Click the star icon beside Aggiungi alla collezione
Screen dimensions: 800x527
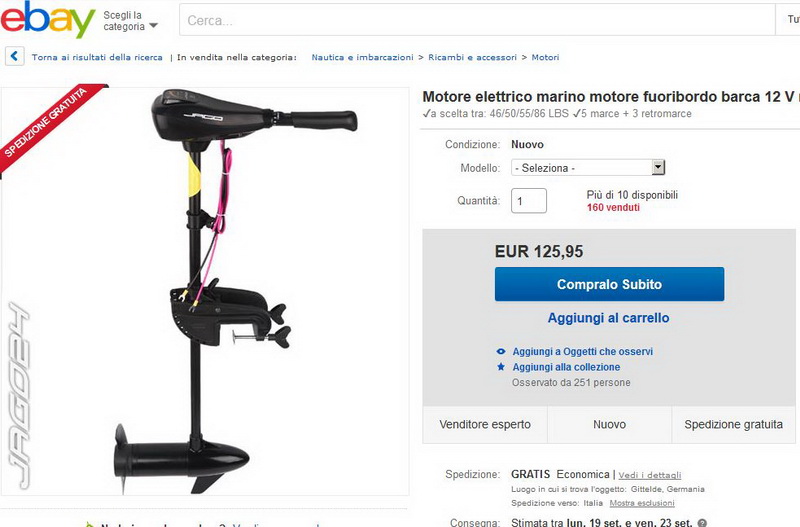501,367
